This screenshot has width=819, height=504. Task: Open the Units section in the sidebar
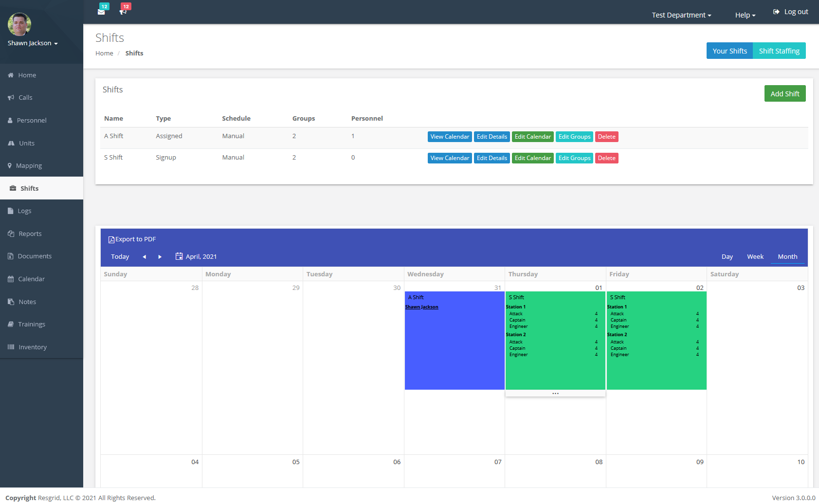tap(27, 143)
